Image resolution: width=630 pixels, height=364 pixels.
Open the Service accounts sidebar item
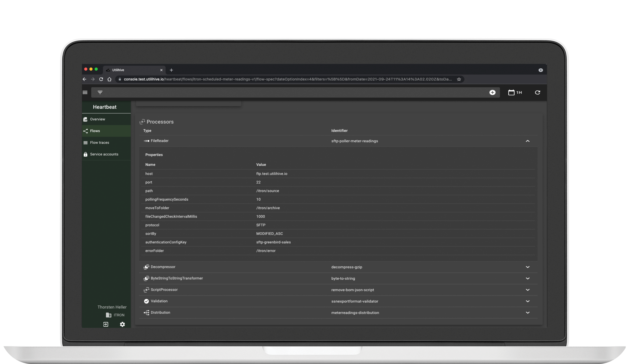(x=106, y=154)
